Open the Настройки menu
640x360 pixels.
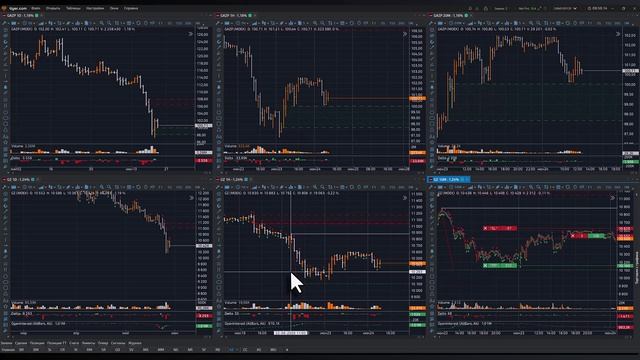click(95, 8)
